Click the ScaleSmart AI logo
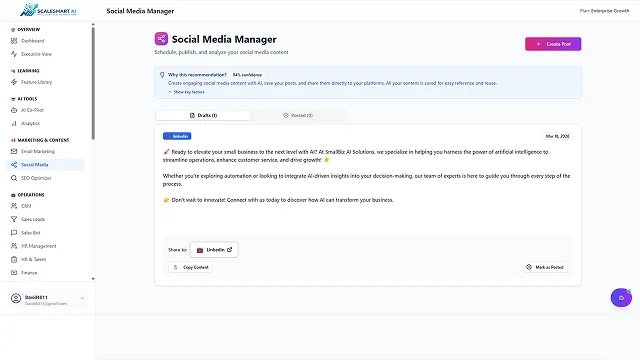 [x=48, y=10]
